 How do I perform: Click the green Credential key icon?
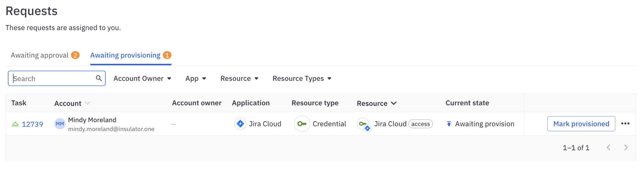point(302,124)
